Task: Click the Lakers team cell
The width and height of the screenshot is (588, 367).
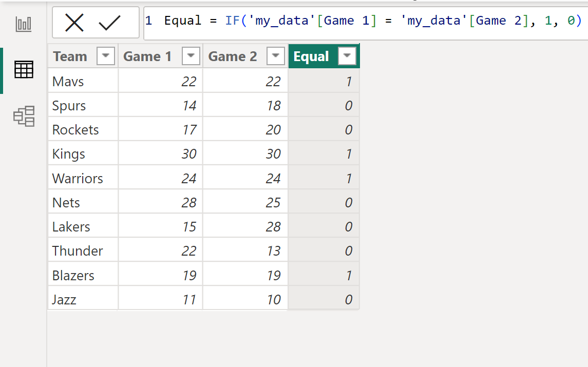Action: (x=83, y=226)
